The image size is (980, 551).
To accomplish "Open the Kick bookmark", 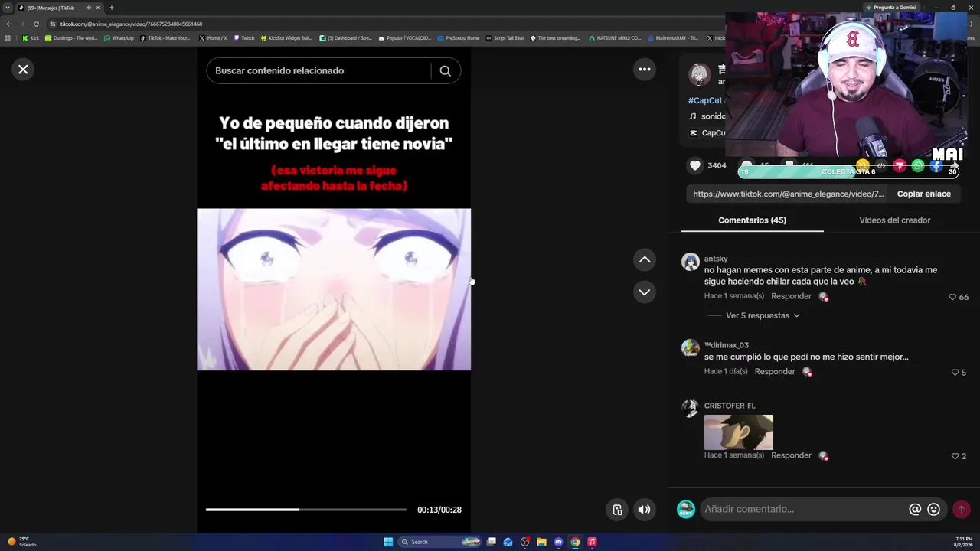I will [x=31, y=38].
